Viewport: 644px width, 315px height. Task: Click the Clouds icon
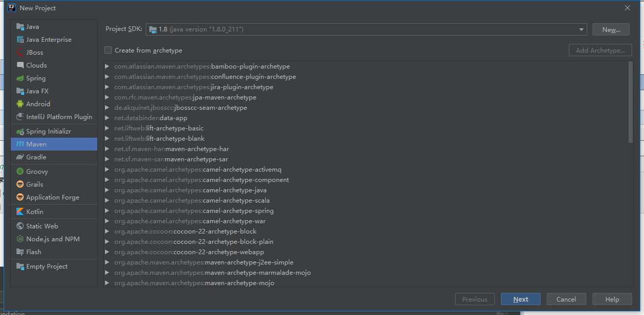[x=20, y=65]
